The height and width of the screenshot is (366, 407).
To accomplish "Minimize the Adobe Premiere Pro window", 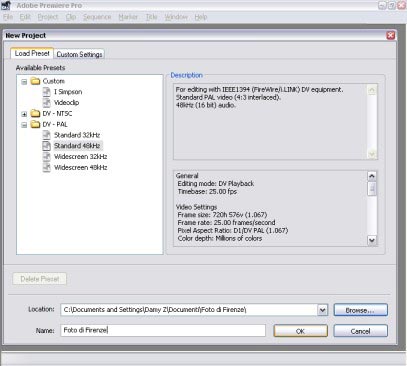I will (382, 5).
